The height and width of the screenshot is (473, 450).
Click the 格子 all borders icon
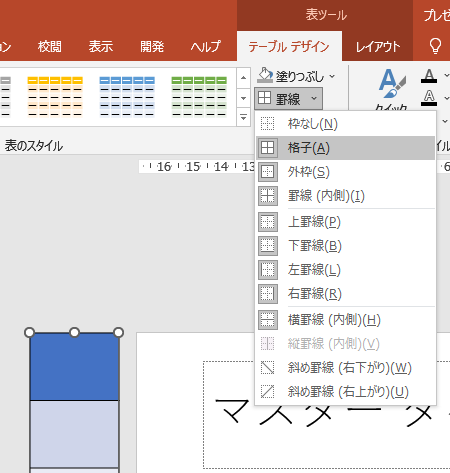click(268, 148)
